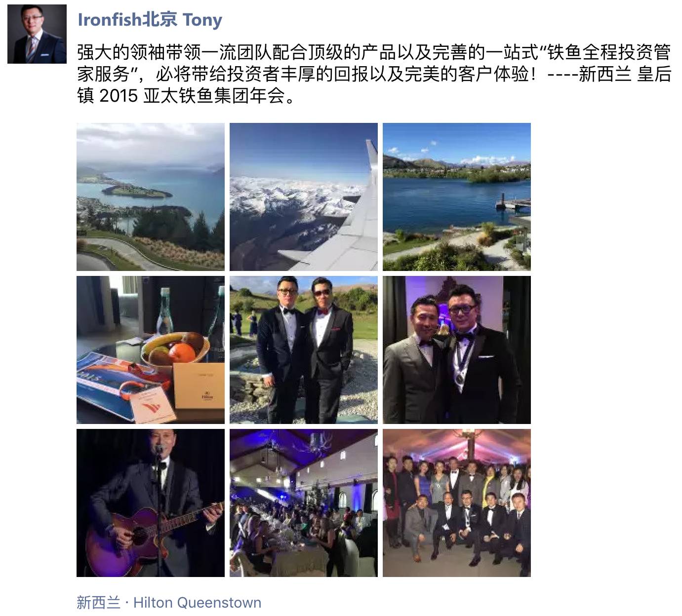This screenshot has width=682, height=616.
Task: View the fruit bowl and Hilton box photo
Action: pos(151,350)
